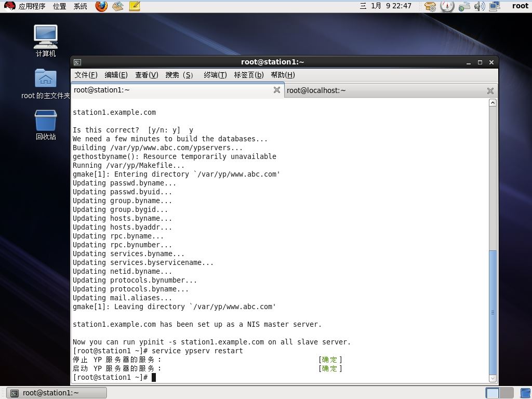Open the 搜索(S) menu in terminal

click(179, 75)
